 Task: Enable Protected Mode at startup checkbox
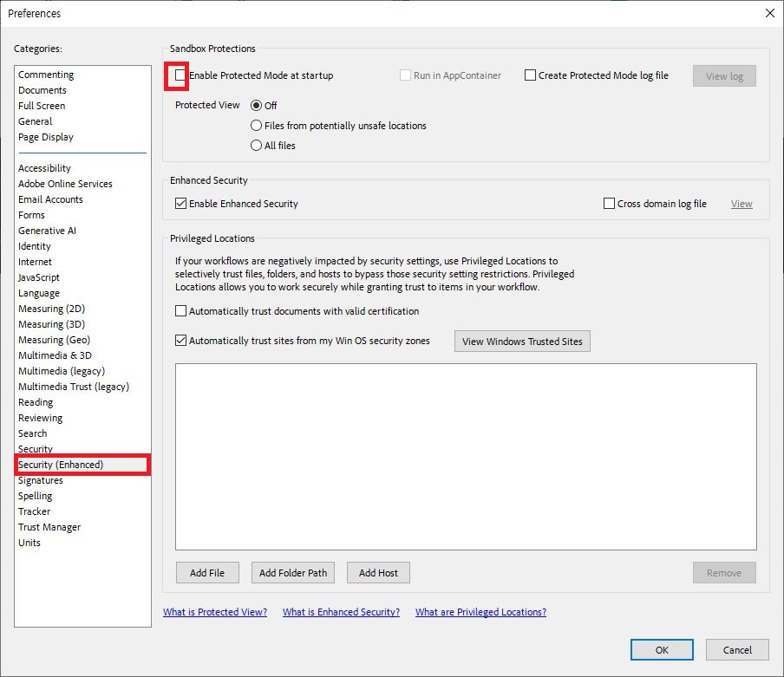pos(180,75)
